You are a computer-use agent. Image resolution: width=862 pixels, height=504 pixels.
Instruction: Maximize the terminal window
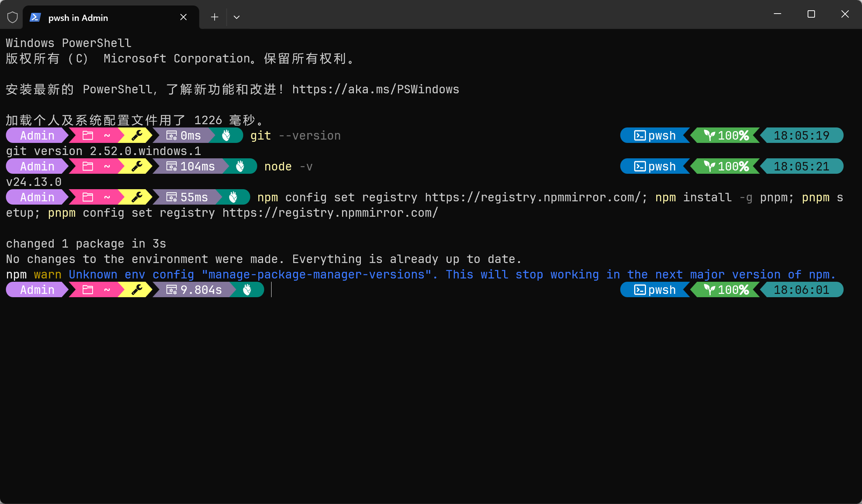[811, 14]
